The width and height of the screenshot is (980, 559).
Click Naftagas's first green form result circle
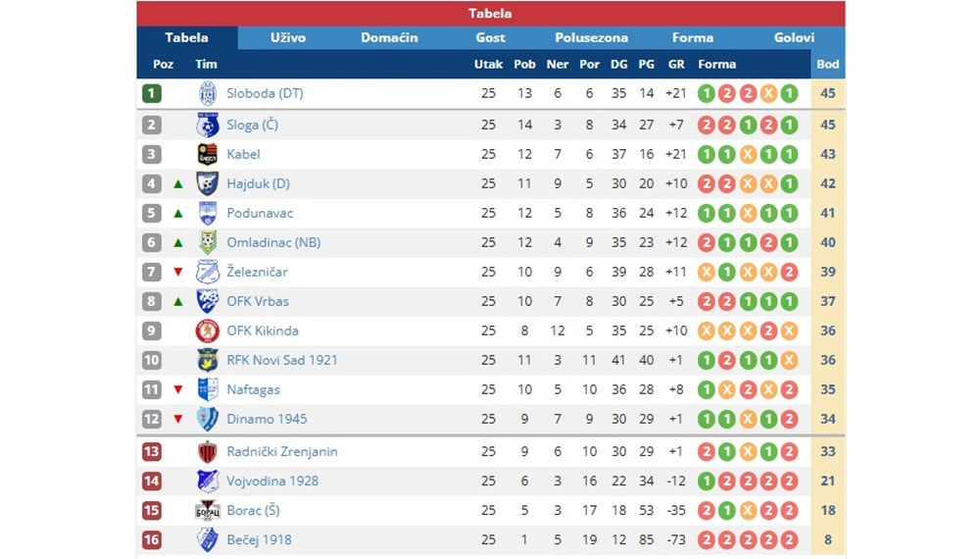point(707,389)
